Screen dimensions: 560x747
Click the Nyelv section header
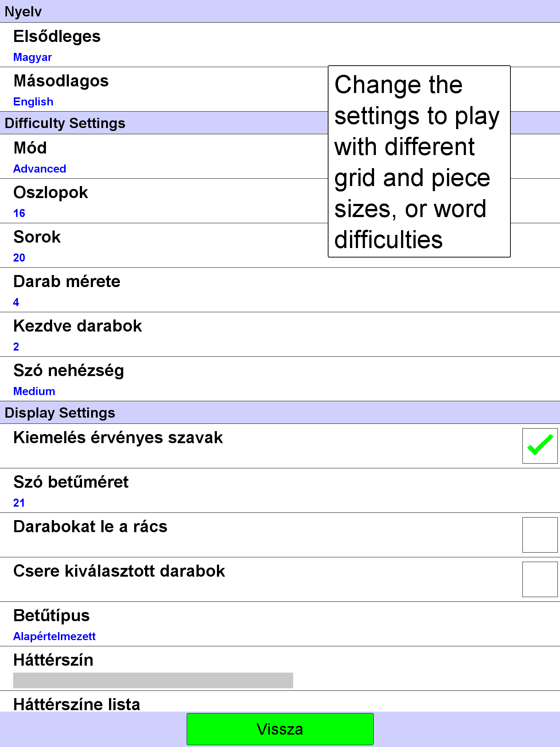280,11
